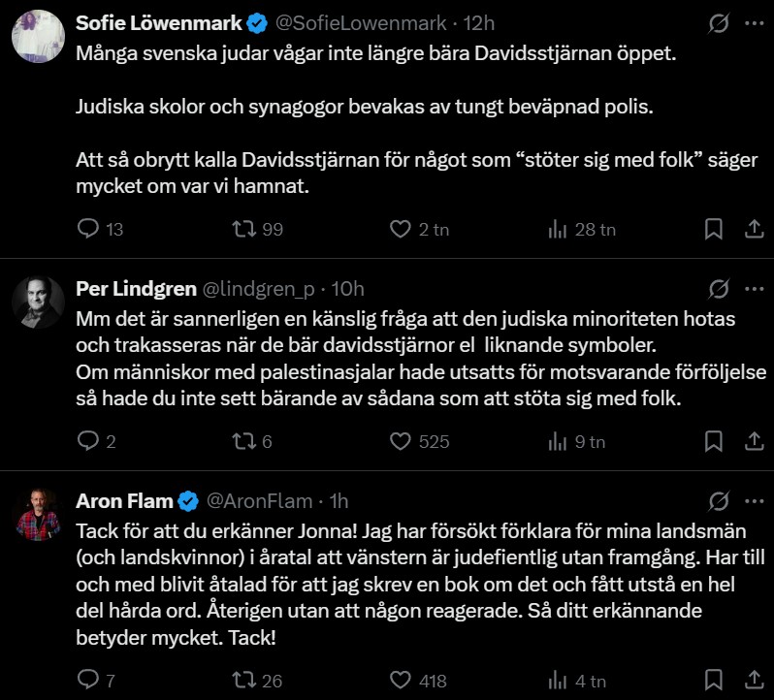Image resolution: width=774 pixels, height=700 pixels.
Task: View Aron Flam's profile avatar
Action: 38,515
